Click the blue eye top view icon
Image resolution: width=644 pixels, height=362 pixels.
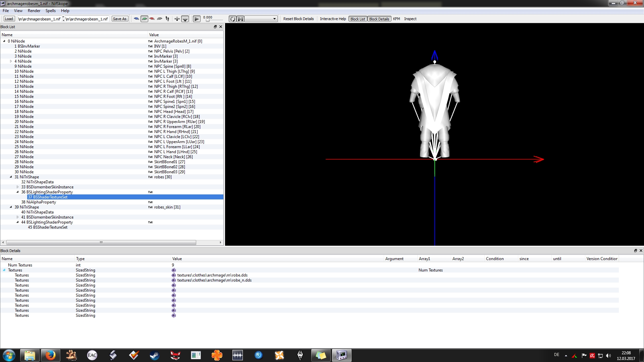137,19
